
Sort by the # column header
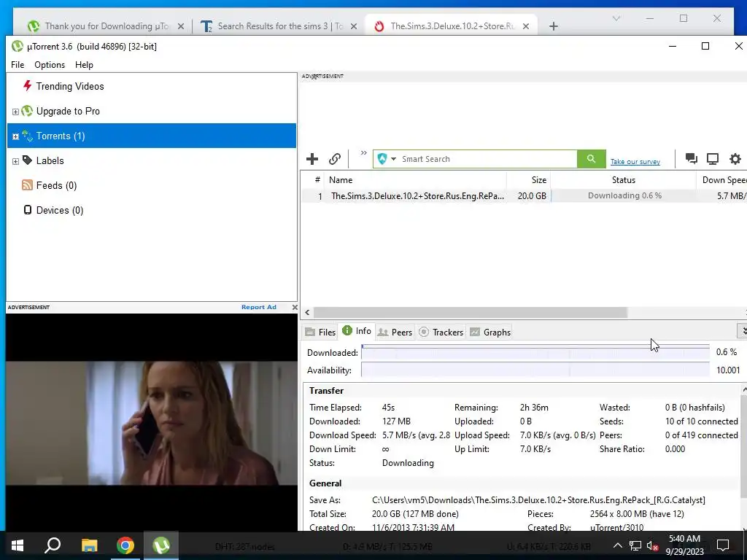317,179
